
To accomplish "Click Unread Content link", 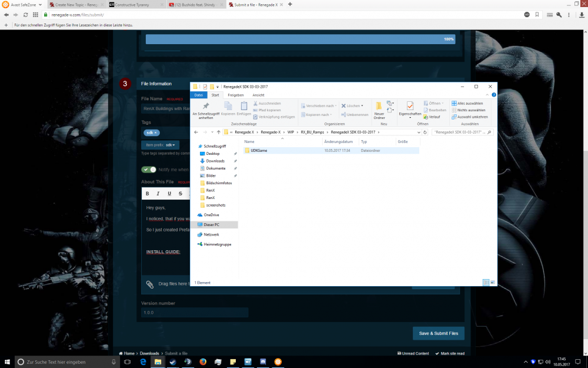I will pyautogui.click(x=413, y=353).
